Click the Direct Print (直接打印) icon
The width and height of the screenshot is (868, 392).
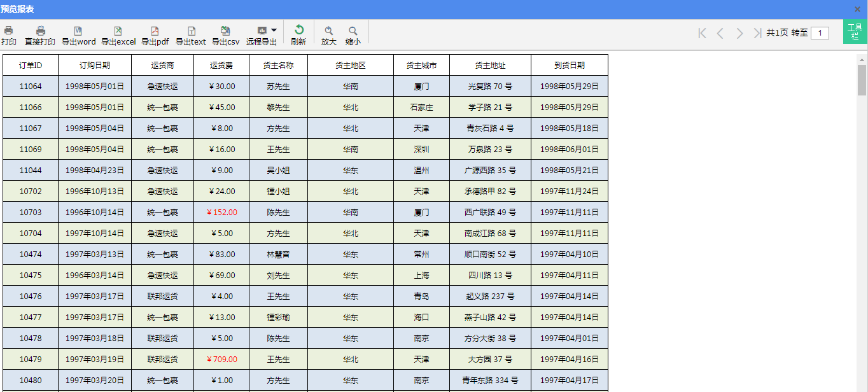click(40, 31)
